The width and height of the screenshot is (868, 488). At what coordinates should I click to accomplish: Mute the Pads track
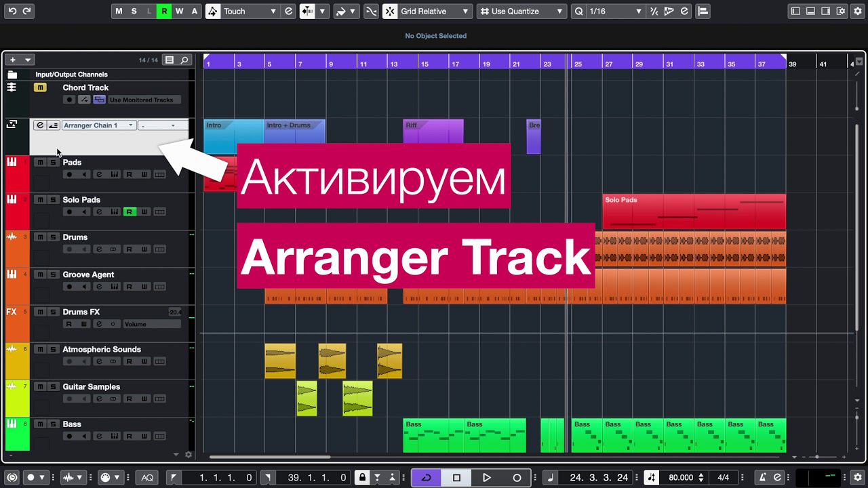[40, 163]
